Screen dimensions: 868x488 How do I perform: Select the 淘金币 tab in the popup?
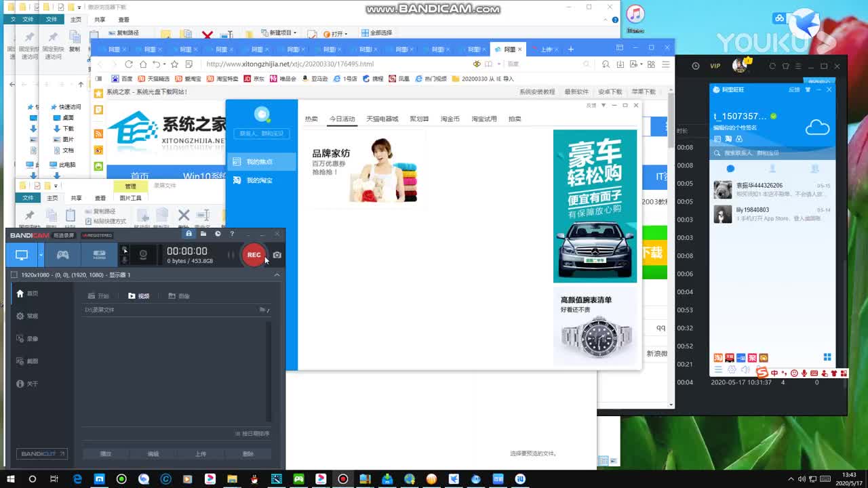[x=450, y=119]
